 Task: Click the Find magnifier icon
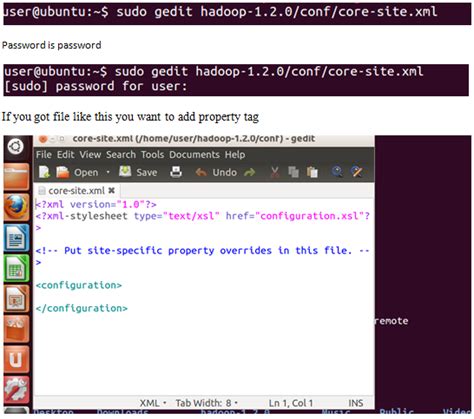[x=337, y=172]
